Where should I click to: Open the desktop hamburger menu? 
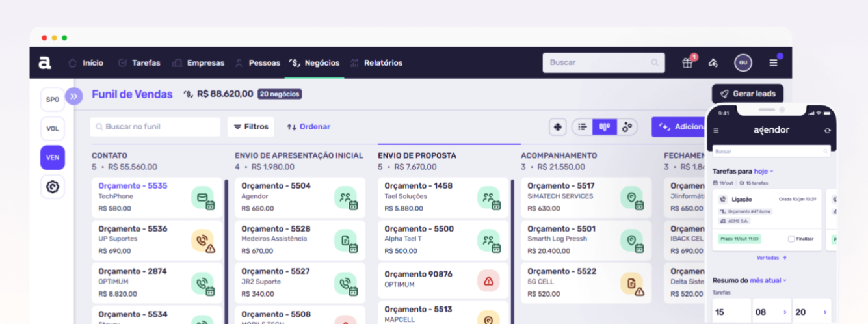773,63
